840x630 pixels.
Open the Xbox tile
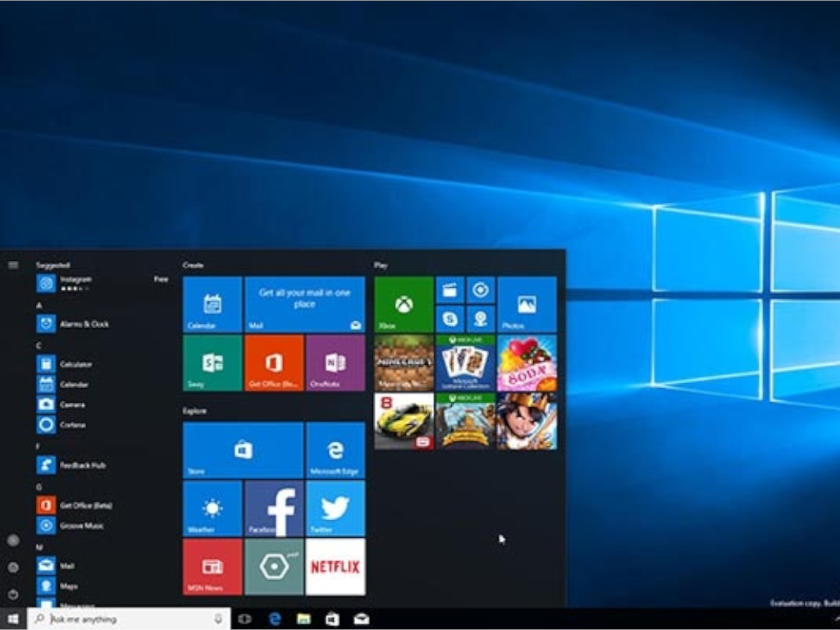(402, 304)
